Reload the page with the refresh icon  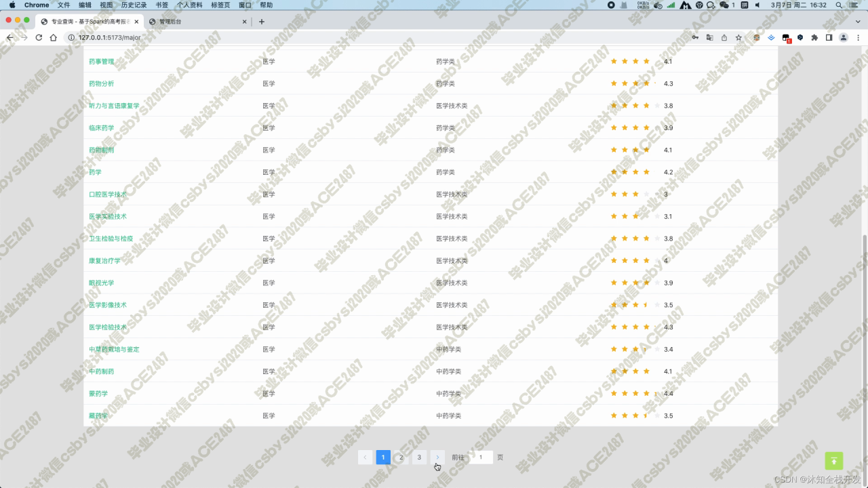pos(39,37)
